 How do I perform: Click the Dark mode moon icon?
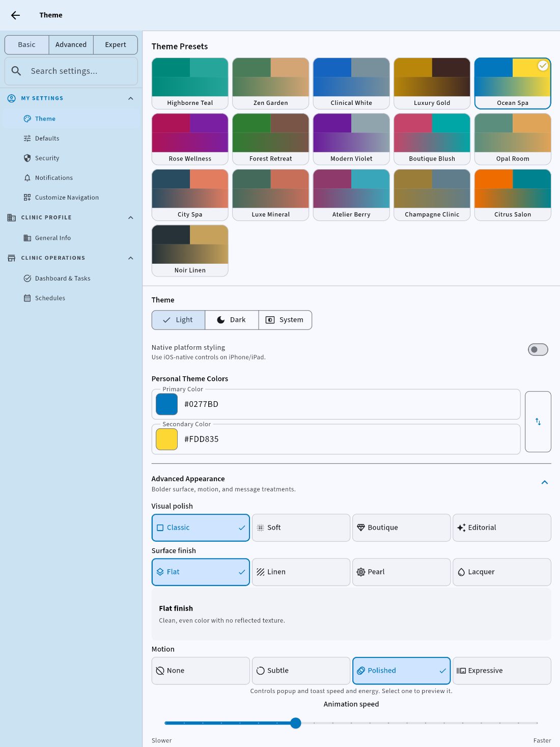tap(221, 320)
